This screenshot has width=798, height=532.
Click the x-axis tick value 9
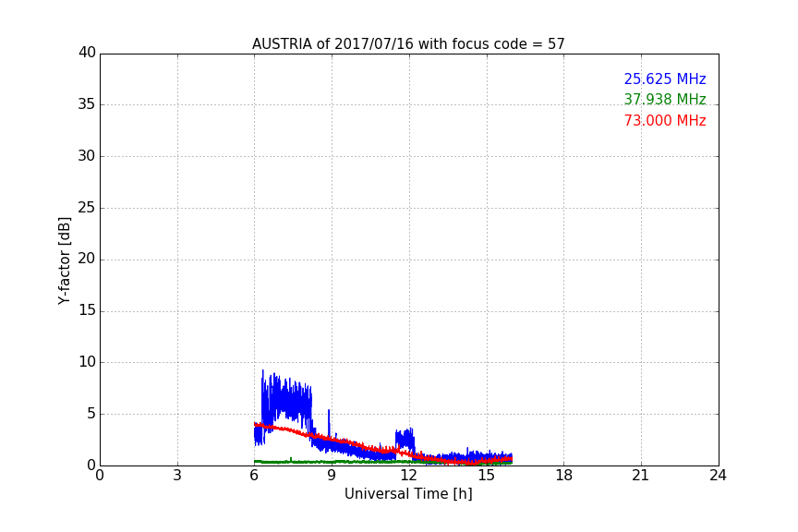click(332, 476)
